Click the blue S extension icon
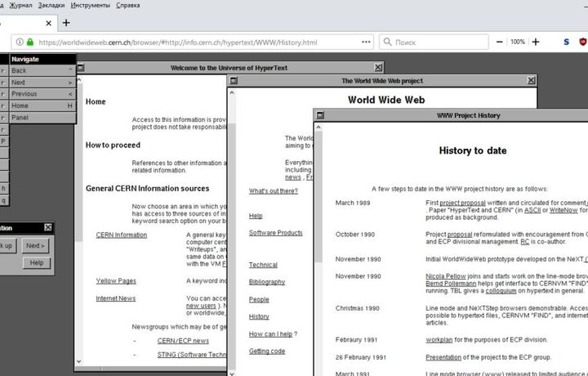This screenshot has width=588, height=376. click(x=566, y=42)
